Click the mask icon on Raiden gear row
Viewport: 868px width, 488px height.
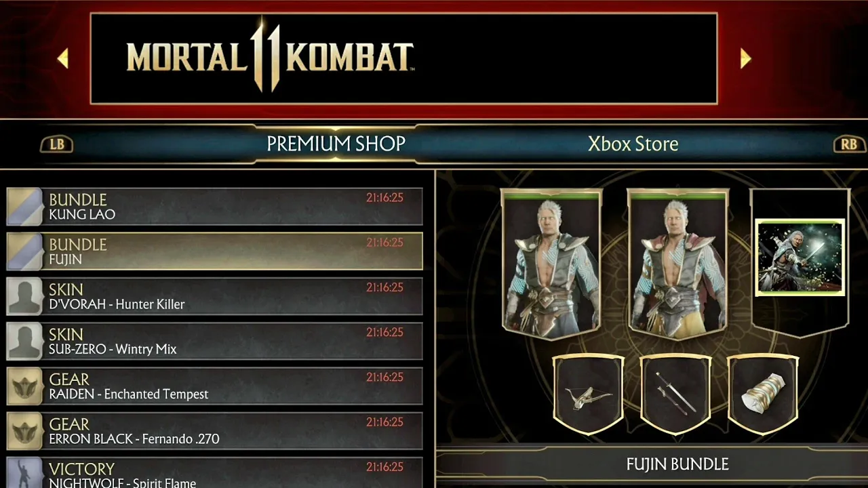tap(25, 386)
